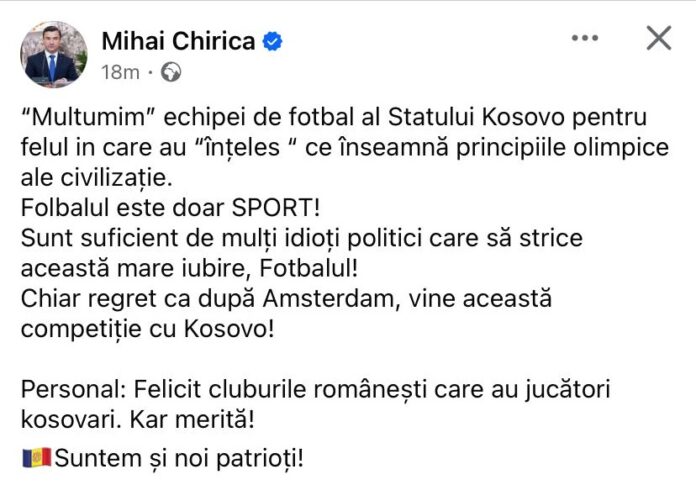The height and width of the screenshot is (485, 696).
Task: Open the Mihai Chirica profile name link
Action: point(178,41)
